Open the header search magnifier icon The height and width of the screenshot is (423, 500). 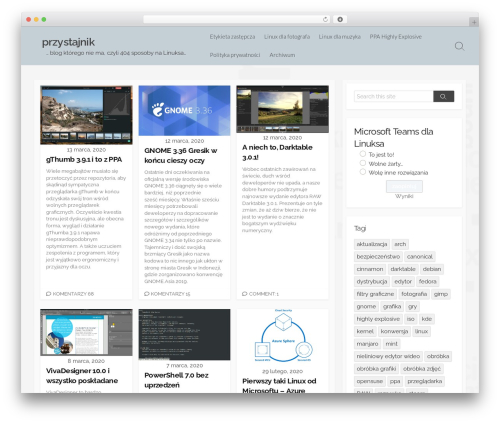pos(459,46)
